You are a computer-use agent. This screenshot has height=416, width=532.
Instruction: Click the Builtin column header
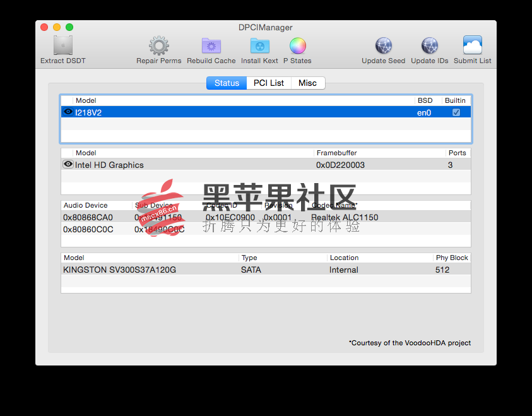click(455, 100)
